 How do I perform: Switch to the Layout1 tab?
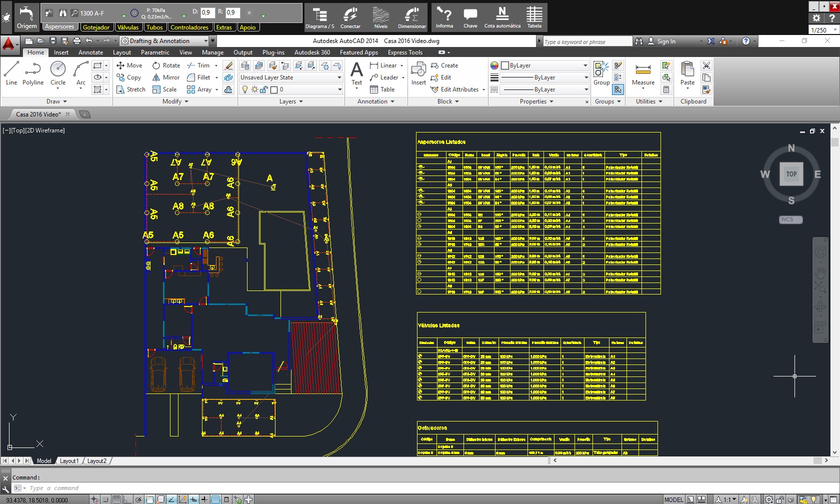click(x=69, y=461)
